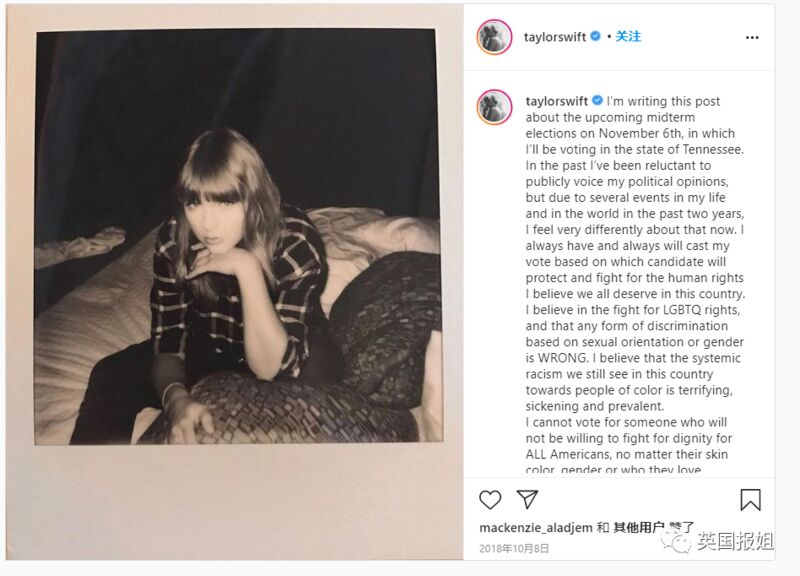Open the mackenzie_aladjem liker profile
This screenshot has height=576, width=800.
[x=536, y=528]
